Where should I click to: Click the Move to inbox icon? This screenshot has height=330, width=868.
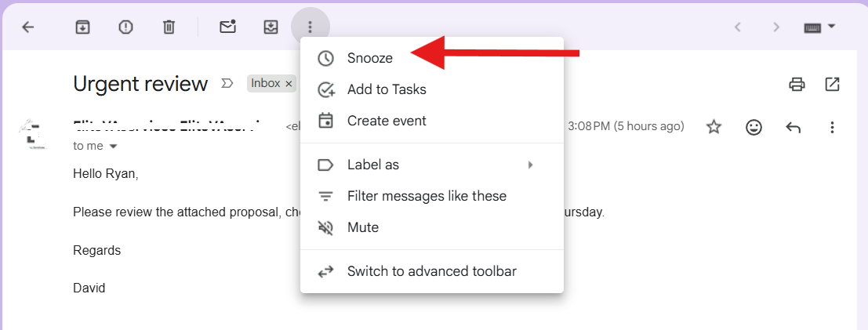point(271,27)
